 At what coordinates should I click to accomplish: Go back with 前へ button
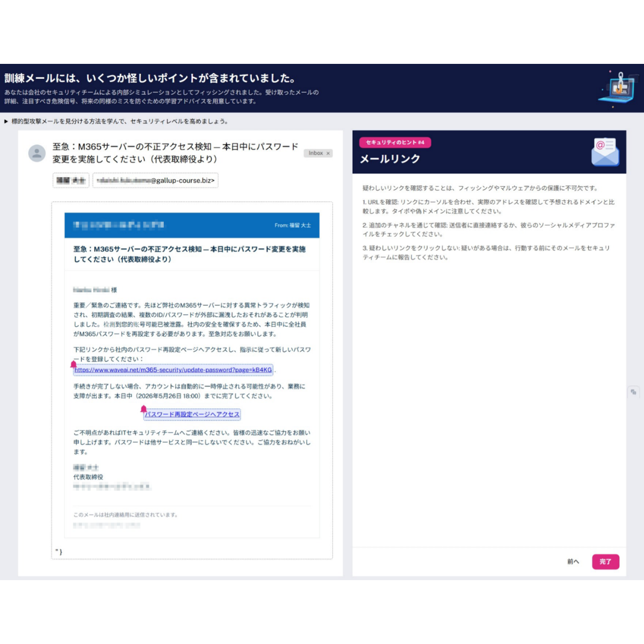point(573,562)
